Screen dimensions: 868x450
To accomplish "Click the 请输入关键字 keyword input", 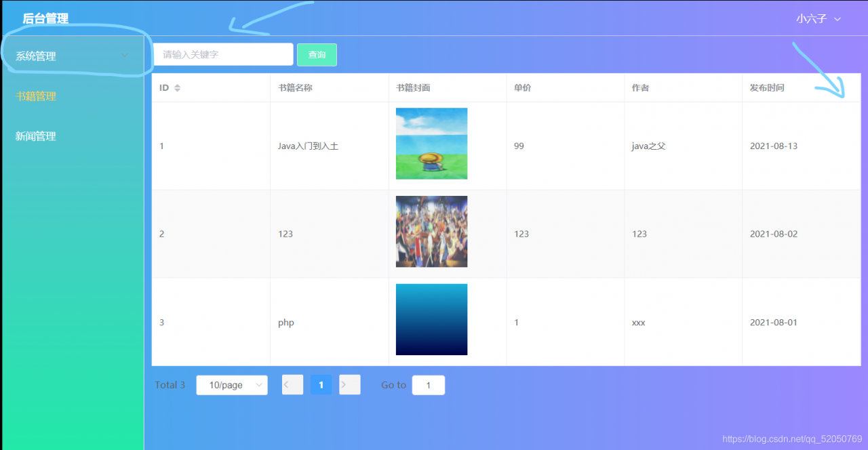I will 223,54.
